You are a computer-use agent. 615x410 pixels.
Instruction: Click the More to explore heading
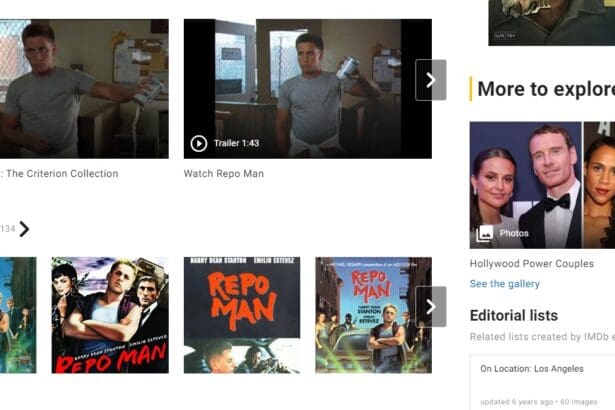click(x=546, y=89)
